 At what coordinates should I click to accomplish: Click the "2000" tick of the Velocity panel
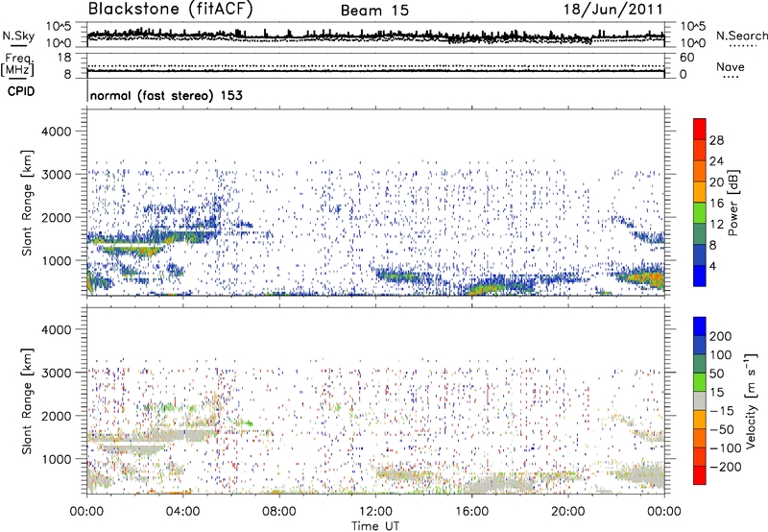pos(57,416)
